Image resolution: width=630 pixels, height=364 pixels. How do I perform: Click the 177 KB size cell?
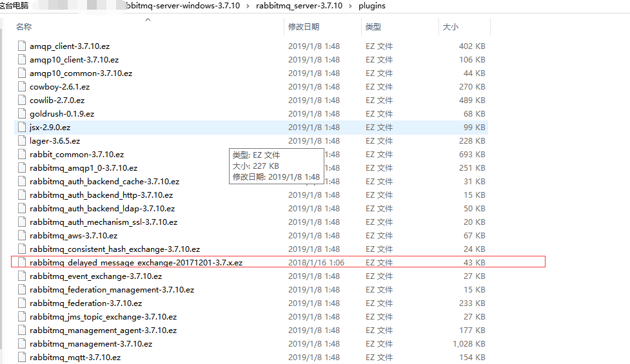(472, 330)
